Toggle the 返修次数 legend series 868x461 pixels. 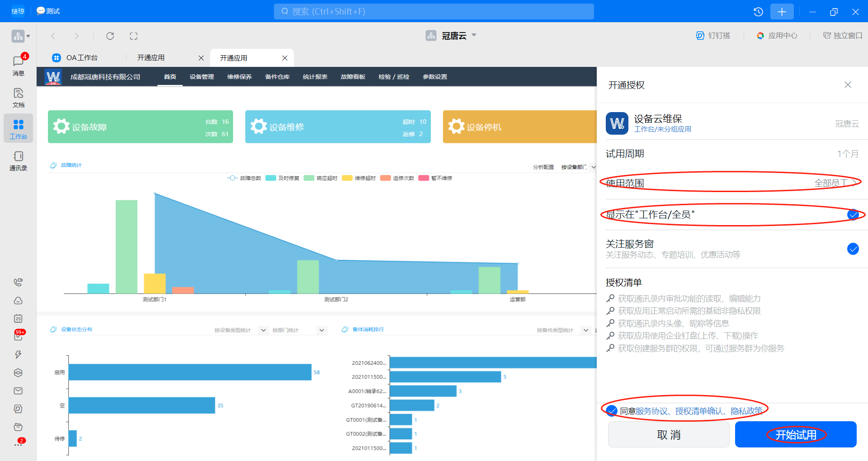[397, 178]
